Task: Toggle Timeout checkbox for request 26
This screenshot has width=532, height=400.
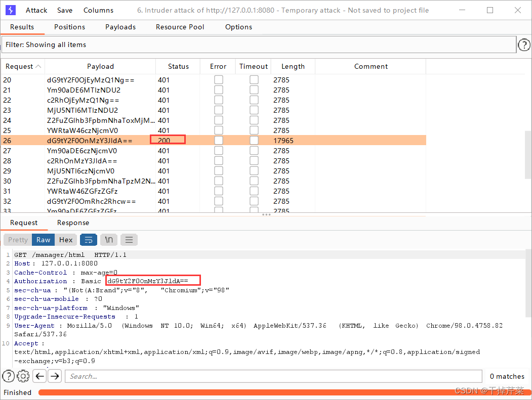Action: click(x=254, y=141)
